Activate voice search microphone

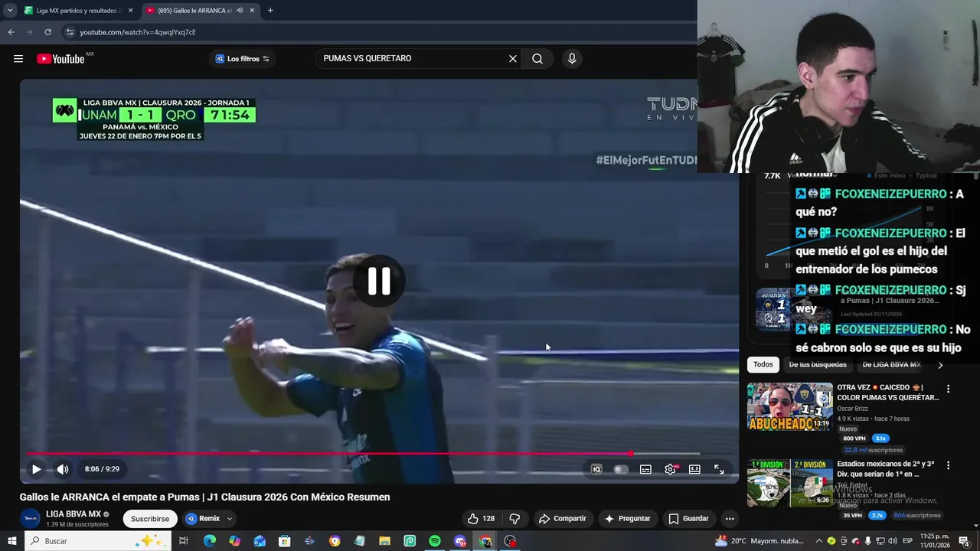(x=571, y=59)
